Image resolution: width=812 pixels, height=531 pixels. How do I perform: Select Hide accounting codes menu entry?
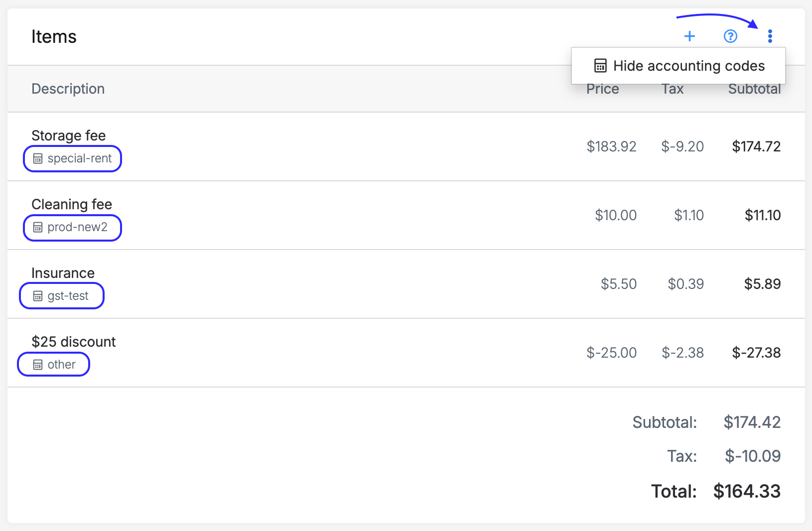pos(688,66)
